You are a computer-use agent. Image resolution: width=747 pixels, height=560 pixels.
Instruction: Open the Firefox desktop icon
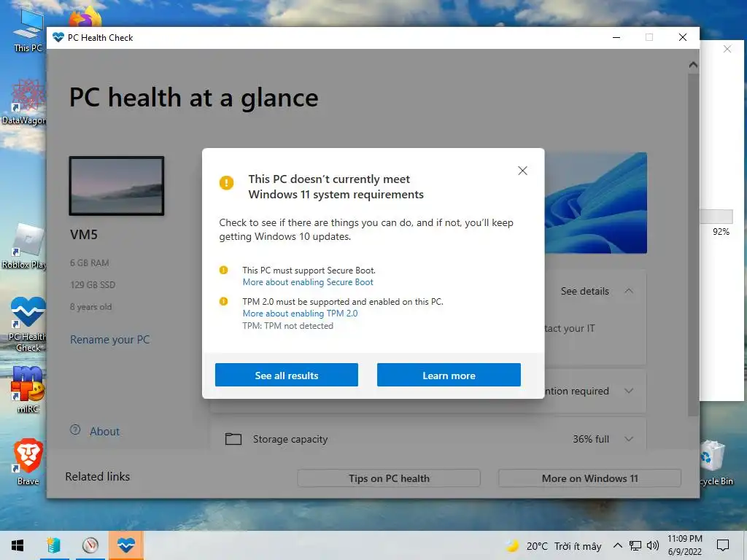(x=86, y=17)
